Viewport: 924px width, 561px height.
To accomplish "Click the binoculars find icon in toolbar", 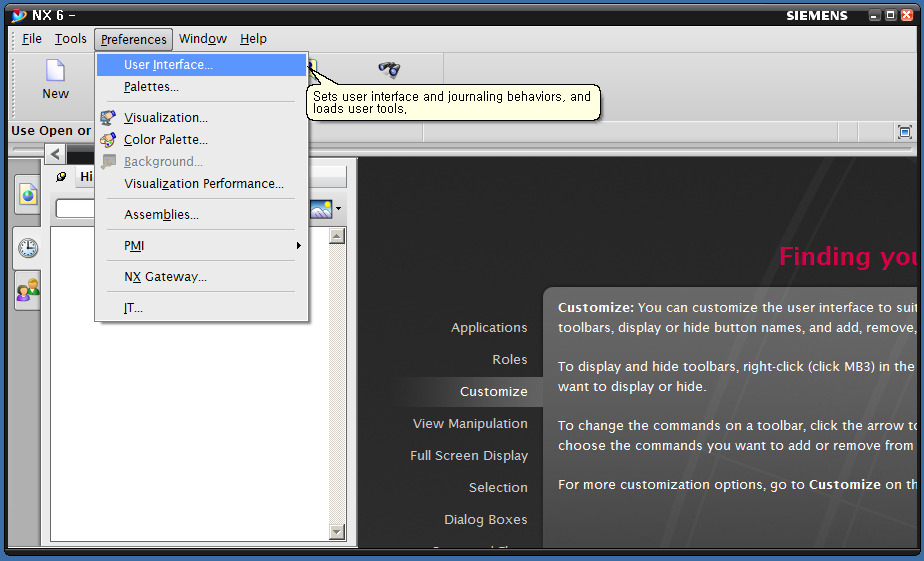I will 389,70.
